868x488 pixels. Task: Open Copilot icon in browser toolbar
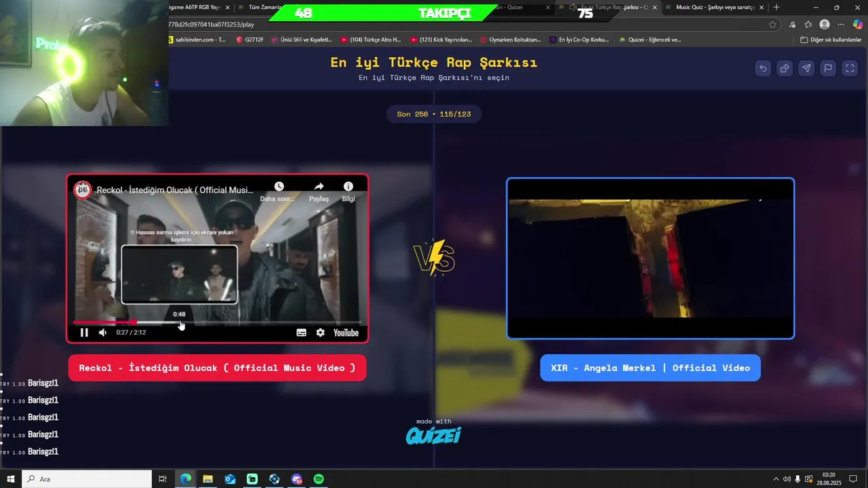(x=858, y=24)
